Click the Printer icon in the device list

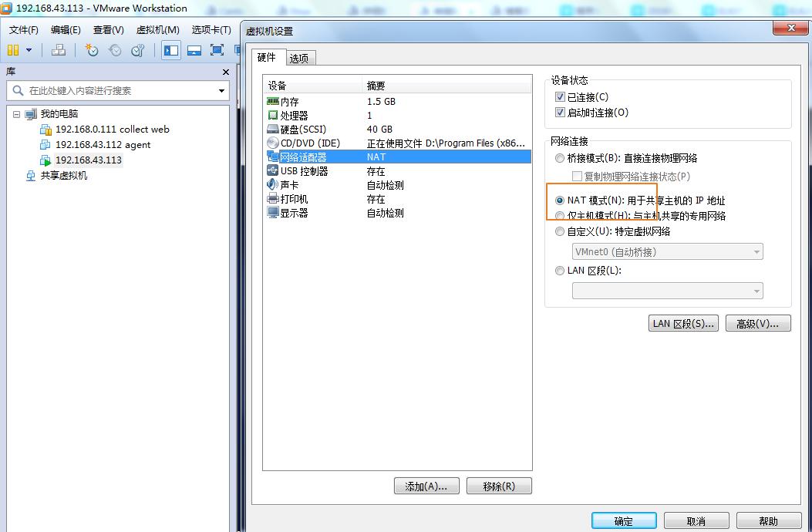273,198
